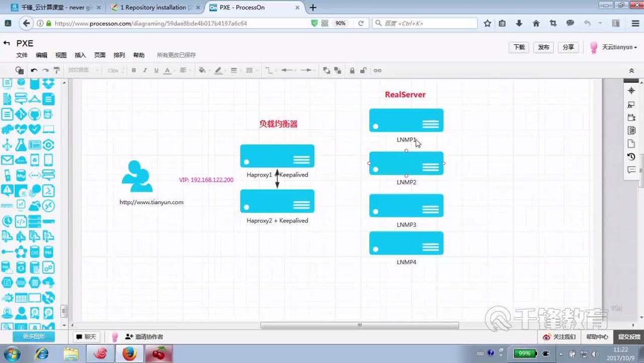This screenshot has width=644, height=363.
Task: Open the font color picker swatch
Action: pyautogui.click(x=167, y=70)
